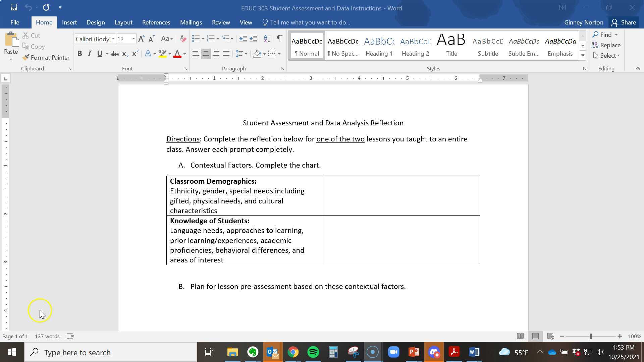Apply the Subtitle style

pos(488,45)
